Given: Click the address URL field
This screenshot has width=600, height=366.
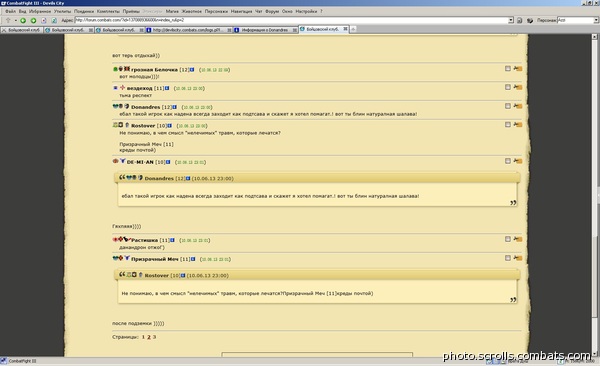Looking at the screenshot, I should pyautogui.click(x=291, y=20).
